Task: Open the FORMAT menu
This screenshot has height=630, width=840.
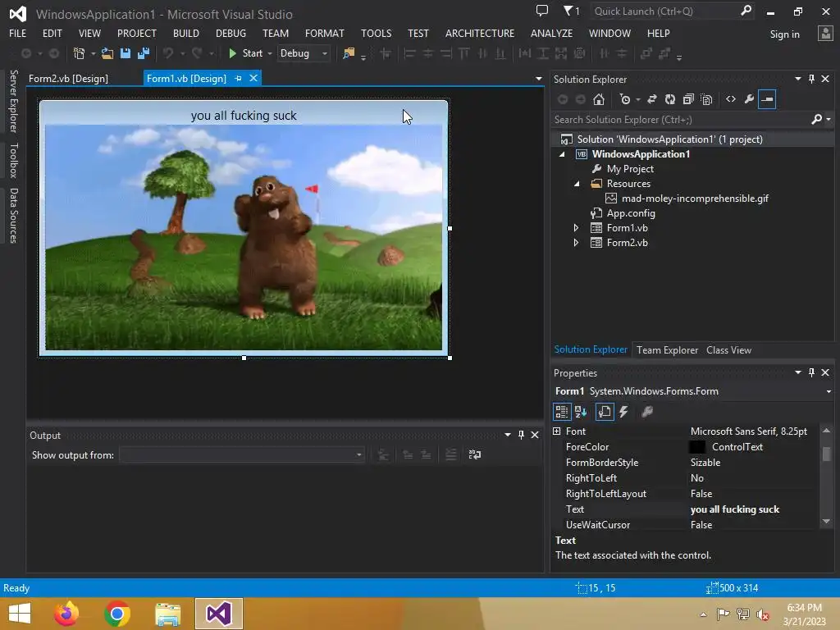Action: 325,33
